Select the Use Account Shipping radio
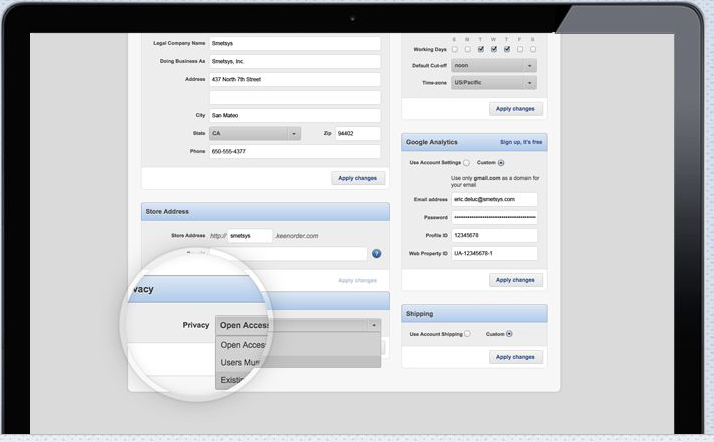Viewport: 714px width, 442px height. (x=467, y=334)
